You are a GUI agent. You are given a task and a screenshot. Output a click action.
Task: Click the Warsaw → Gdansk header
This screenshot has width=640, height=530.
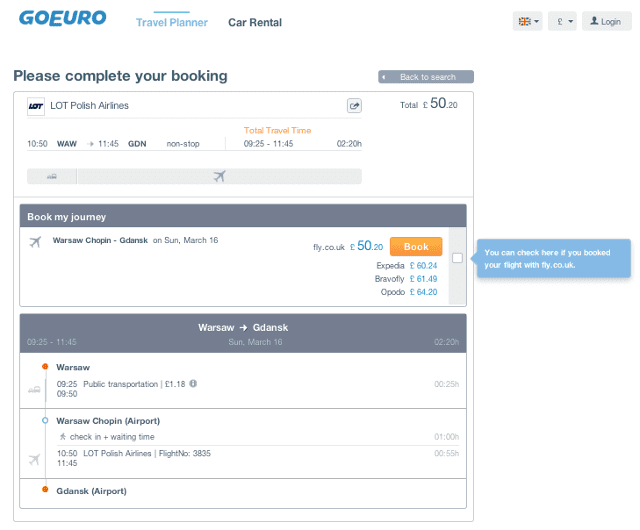tap(243, 333)
